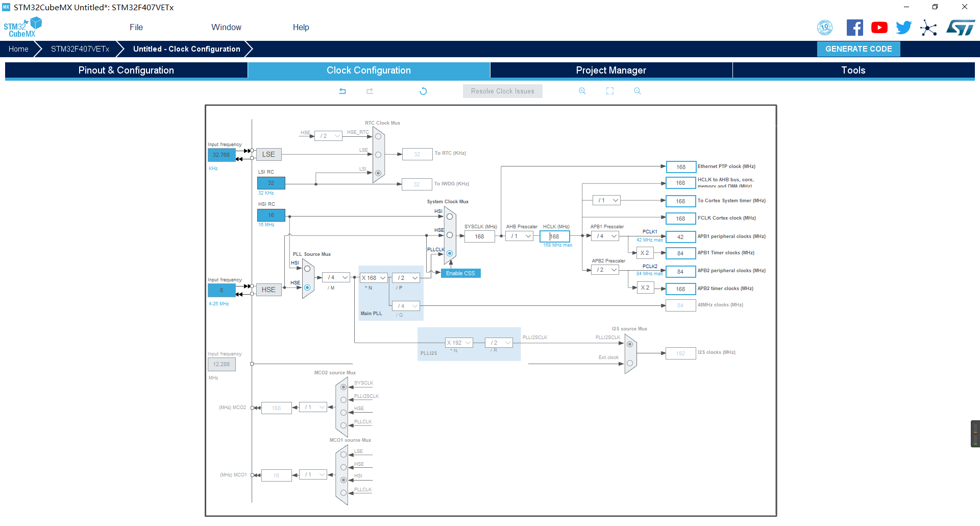
Task: Click the refresh clock diagram icon
Action: click(423, 91)
